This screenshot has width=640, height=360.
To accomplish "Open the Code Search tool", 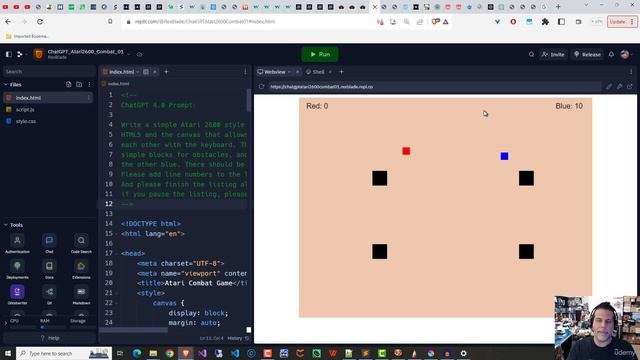I will [x=81, y=243].
